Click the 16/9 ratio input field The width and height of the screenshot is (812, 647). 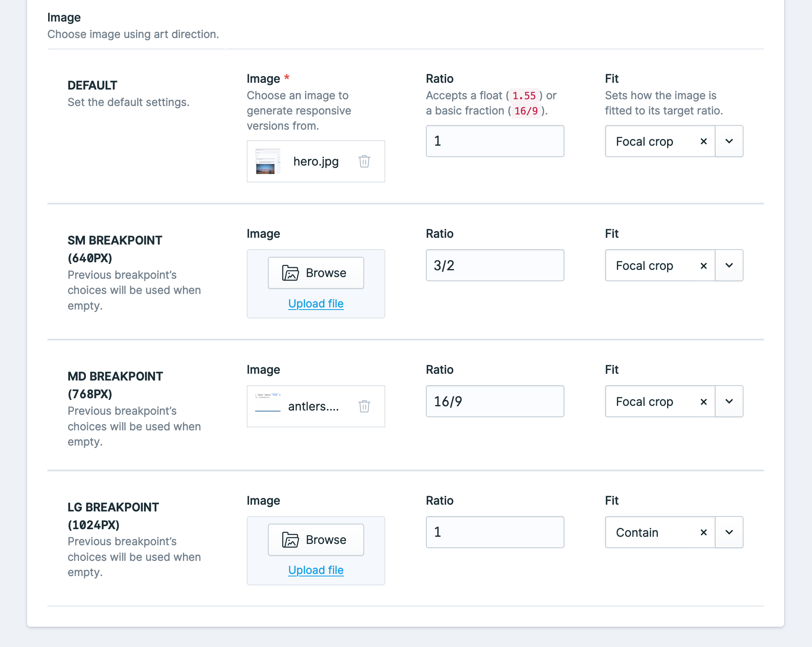(495, 401)
